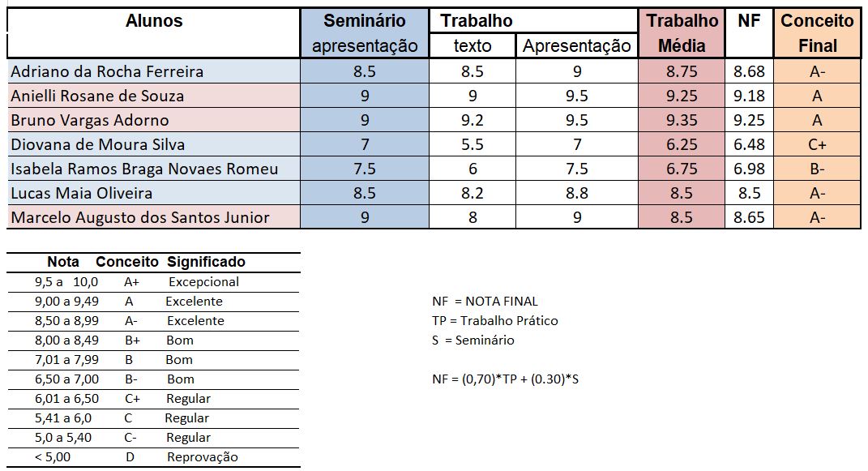Click the Lucas Maia Oliveira cell

pyautogui.click(x=82, y=193)
